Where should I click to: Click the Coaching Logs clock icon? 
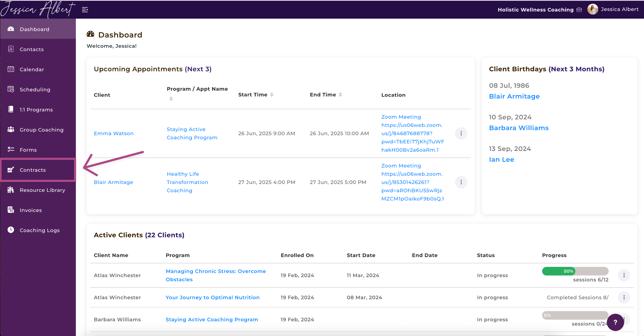tap(11, 230)
